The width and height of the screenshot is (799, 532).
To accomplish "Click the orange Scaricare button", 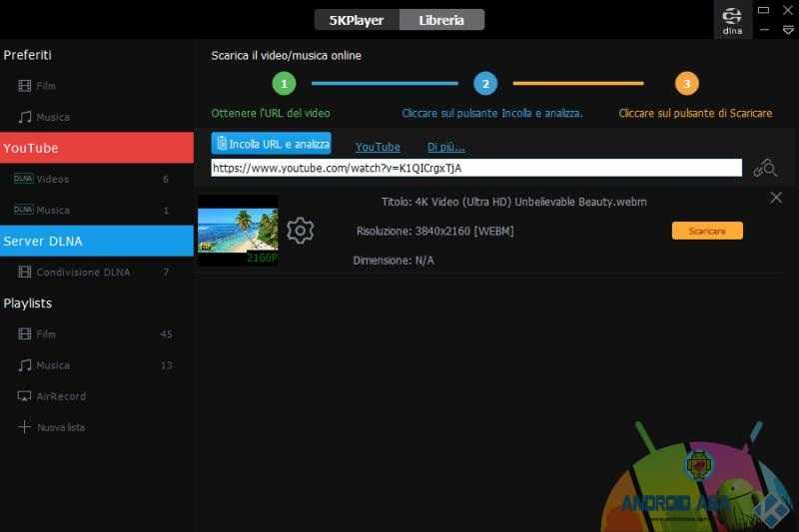I will pos(707,231).
